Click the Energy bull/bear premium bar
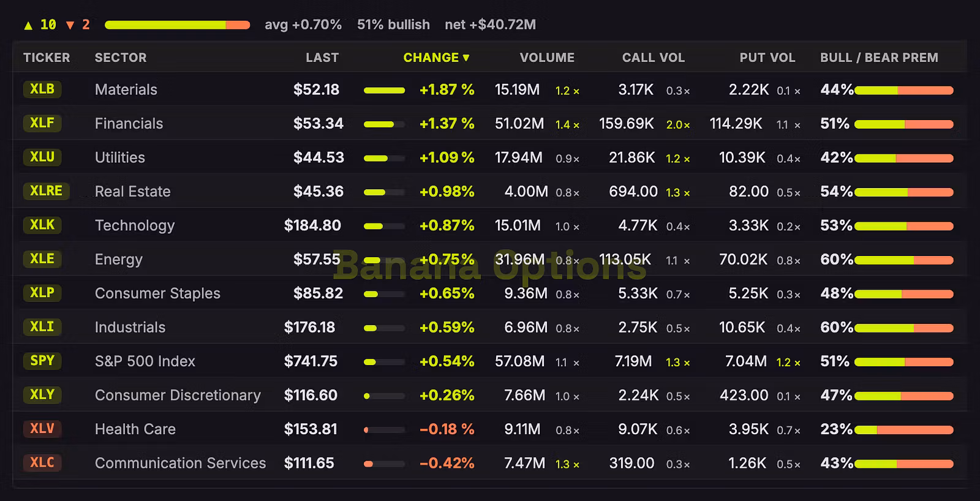The image size is (980, 501). pos(904,260)
